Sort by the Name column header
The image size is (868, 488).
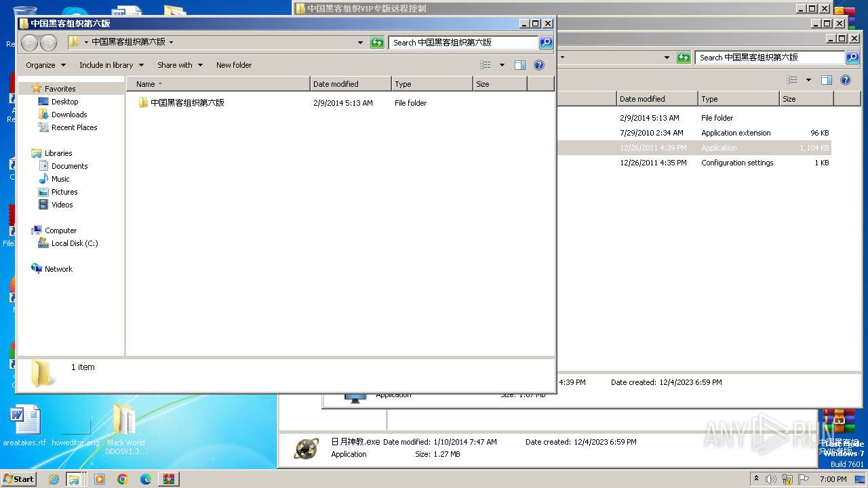[218, 84]
